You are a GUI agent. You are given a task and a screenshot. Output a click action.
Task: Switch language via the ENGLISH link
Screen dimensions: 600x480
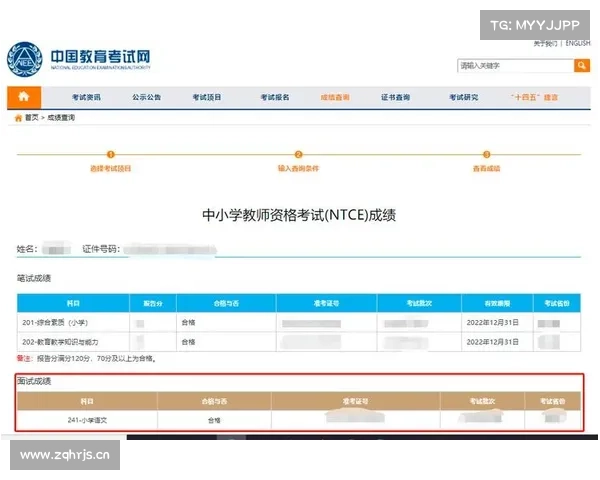coord(578,44)
